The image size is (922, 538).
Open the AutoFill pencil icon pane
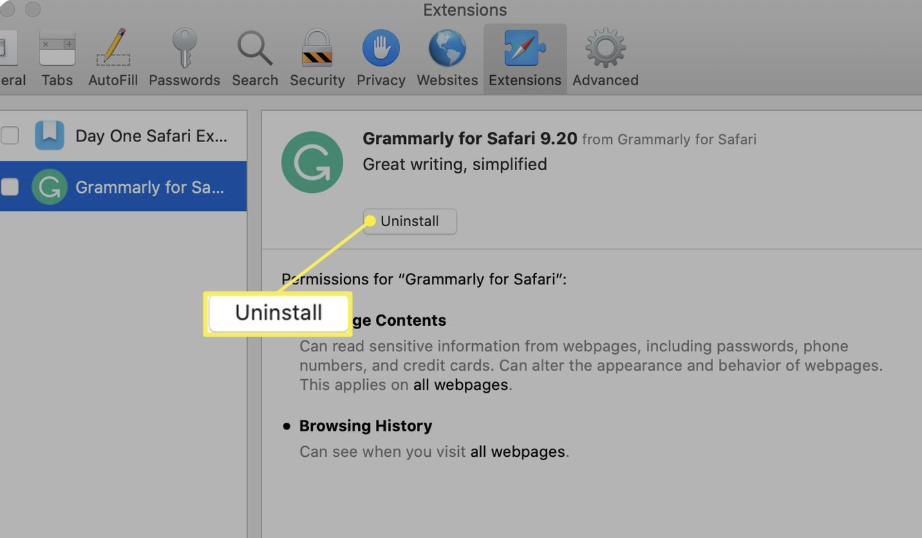tap(113, 59)
